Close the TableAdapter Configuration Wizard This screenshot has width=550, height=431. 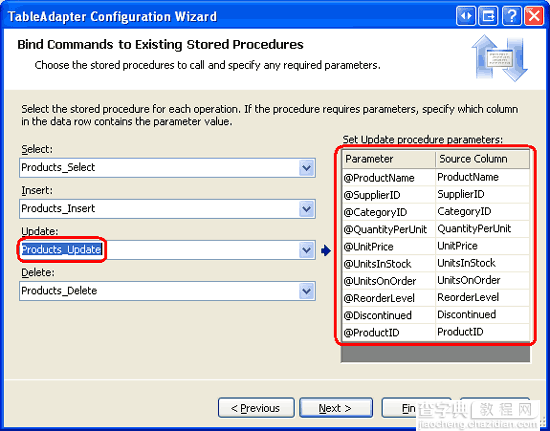534,16
